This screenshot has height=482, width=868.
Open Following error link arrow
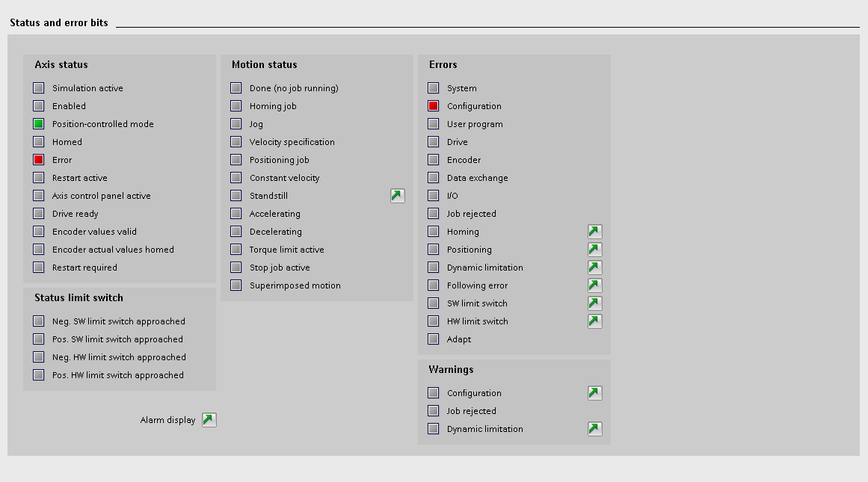pos(595,285)
